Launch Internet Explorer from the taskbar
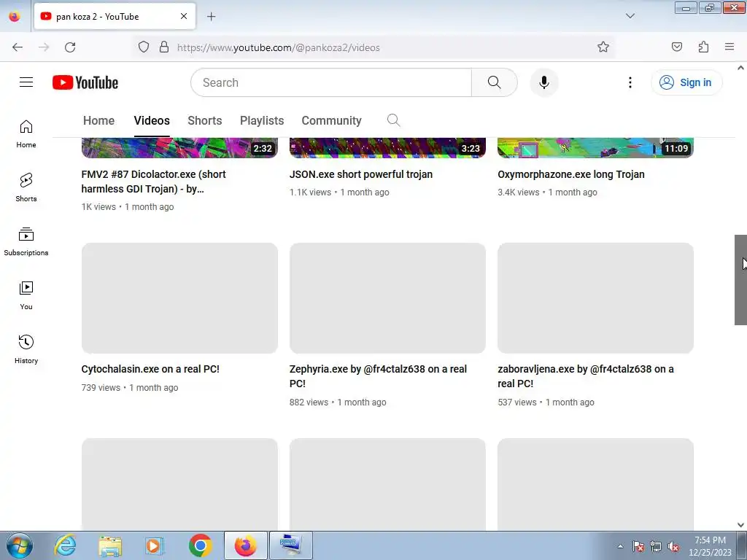747x560 pixels. coord(65,545)
